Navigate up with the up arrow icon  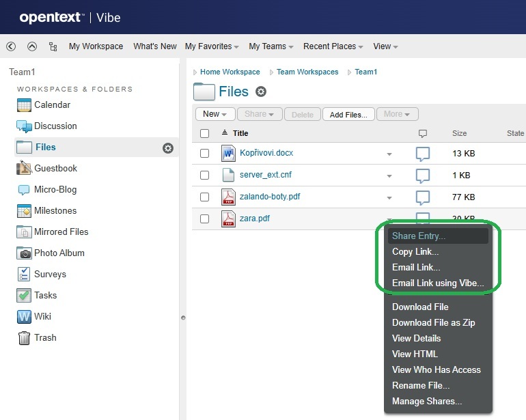click(32, 46)
